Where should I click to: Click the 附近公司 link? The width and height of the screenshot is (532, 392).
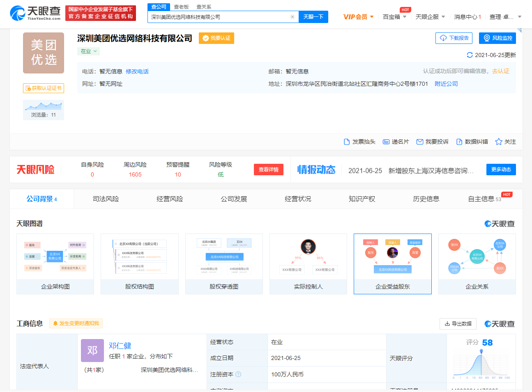click(446, 84)
